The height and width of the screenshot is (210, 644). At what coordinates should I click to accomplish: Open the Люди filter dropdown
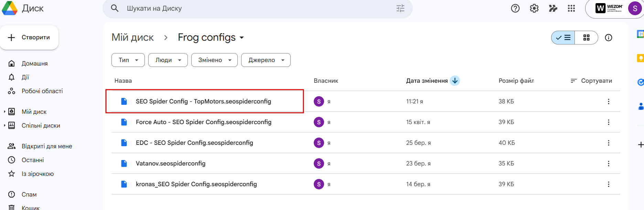(x=168, y=60)
